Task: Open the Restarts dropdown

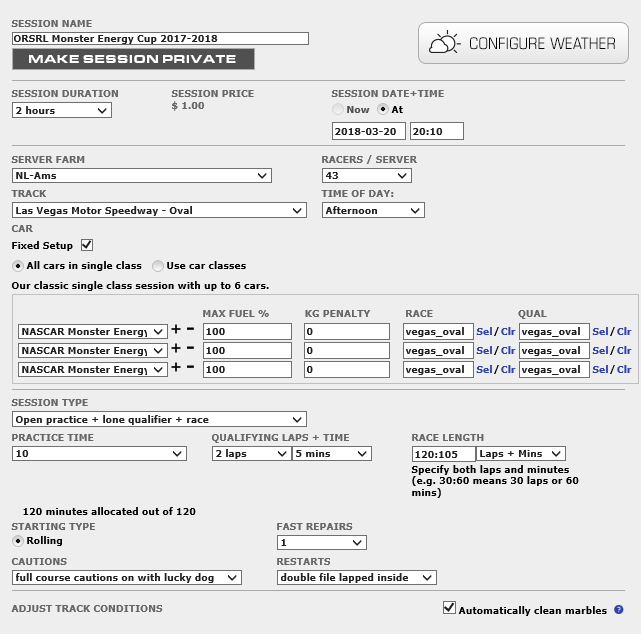Action: [357, 577]
